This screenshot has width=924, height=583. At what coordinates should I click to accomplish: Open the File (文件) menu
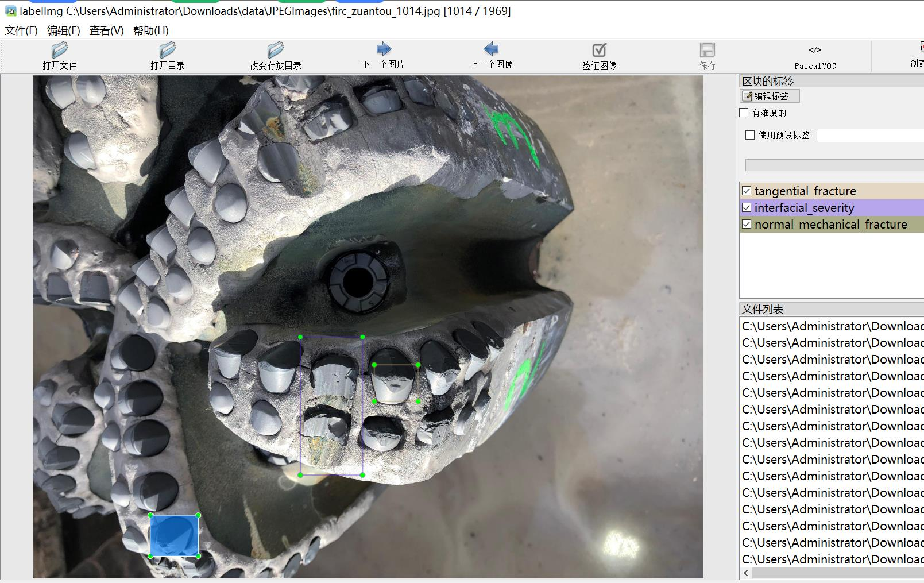pos(21,30)
